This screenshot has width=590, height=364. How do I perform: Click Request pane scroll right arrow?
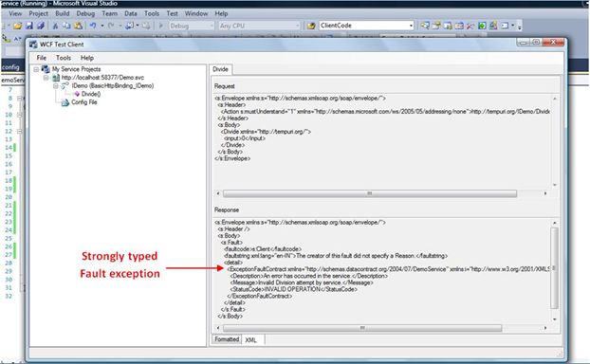click(545, 193)
